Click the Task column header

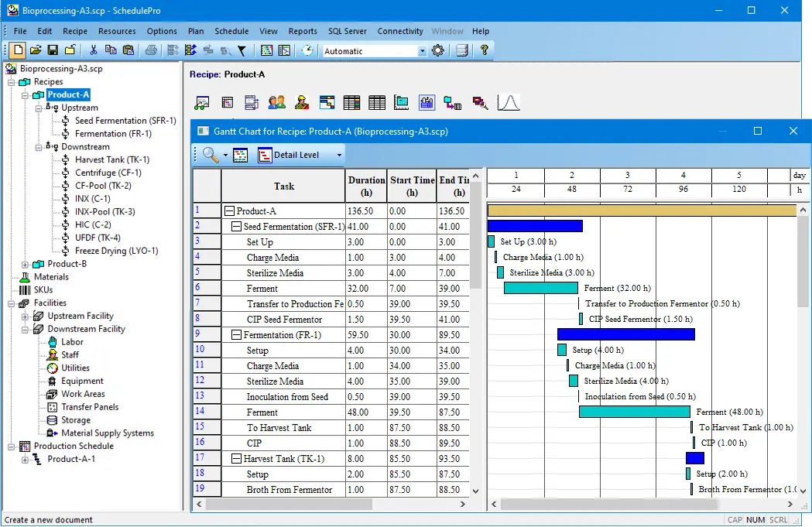284,186
